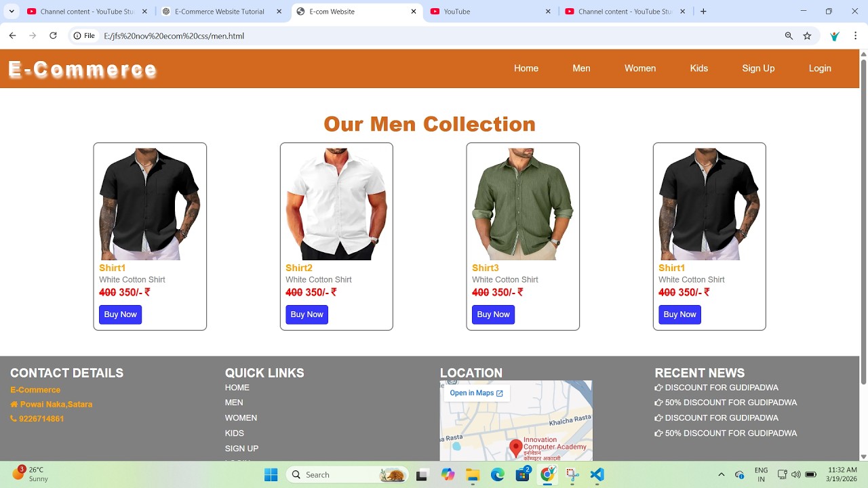Open Task View from the taskbar
The height and width of the screenshot is (488, 868).
click(422, 474)
